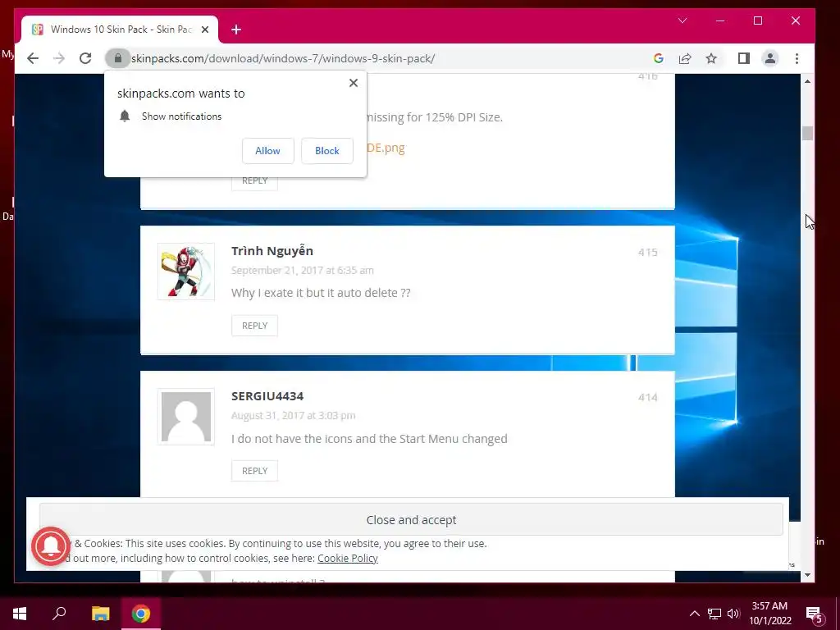Open the network status tray icon
Image resolution: width=840 pixels, height=630 pixels.
click(714, 614)
